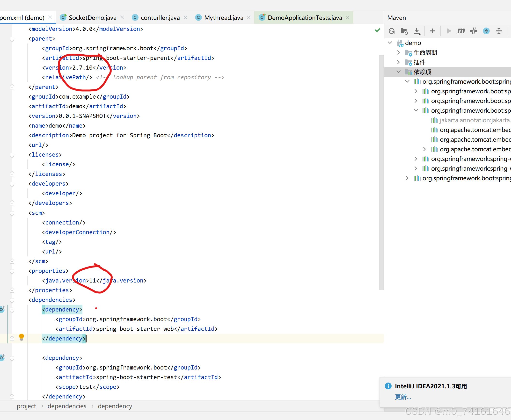Fold the parent tag using gutter marker
Viewport: 511px width, 420px height.
12,39
